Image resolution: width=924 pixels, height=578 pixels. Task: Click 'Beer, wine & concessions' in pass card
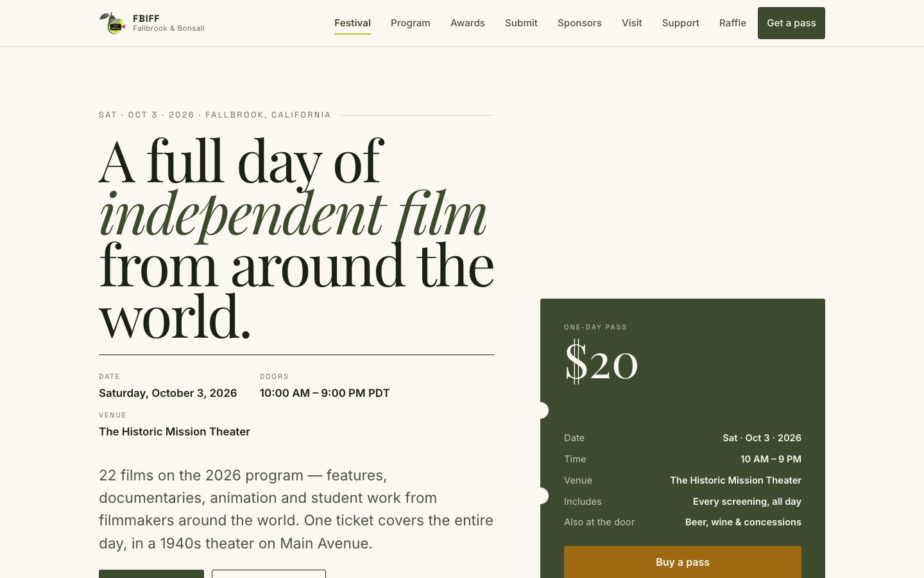point(743,522)
